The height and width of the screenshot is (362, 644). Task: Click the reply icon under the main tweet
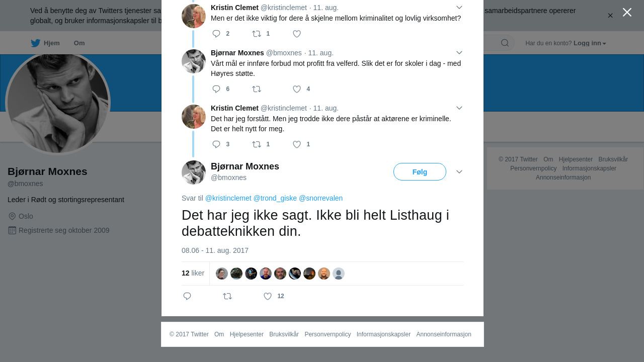coord(187,296)
